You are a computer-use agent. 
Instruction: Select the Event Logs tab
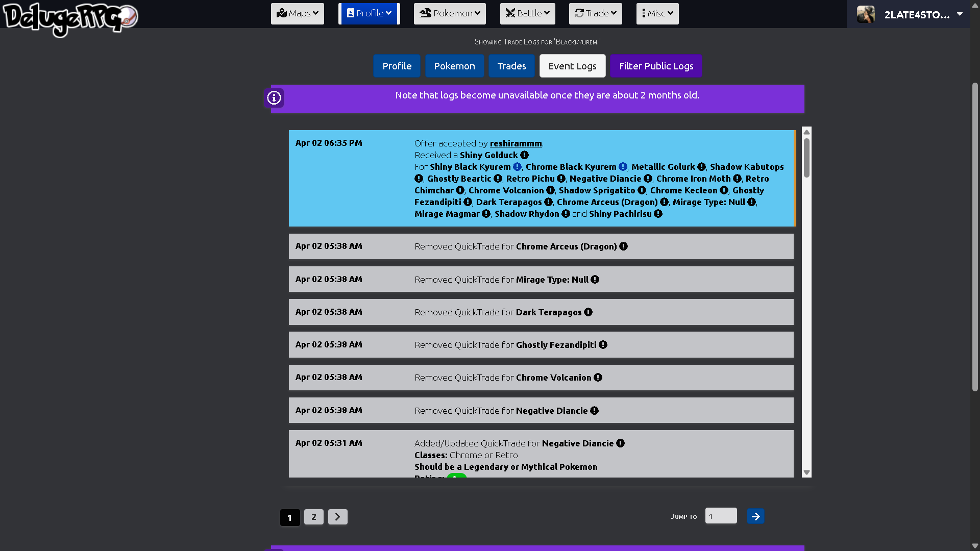click(573, 66)
